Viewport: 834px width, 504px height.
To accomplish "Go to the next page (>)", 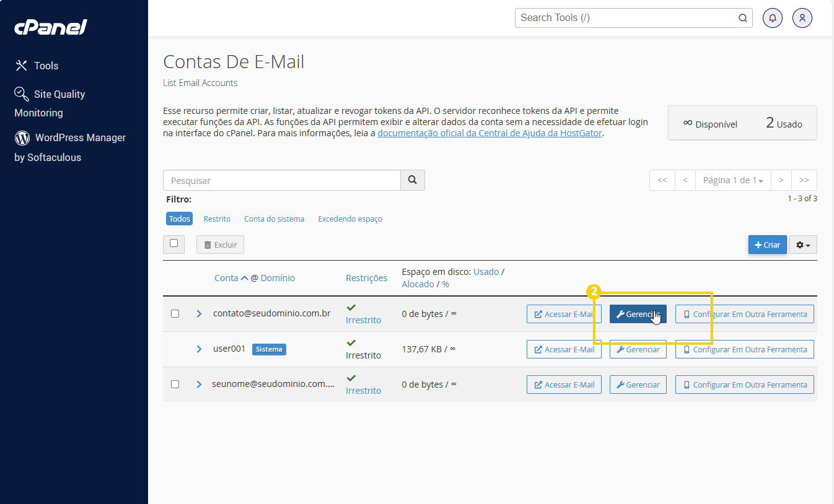I will [x=781, y=180].
